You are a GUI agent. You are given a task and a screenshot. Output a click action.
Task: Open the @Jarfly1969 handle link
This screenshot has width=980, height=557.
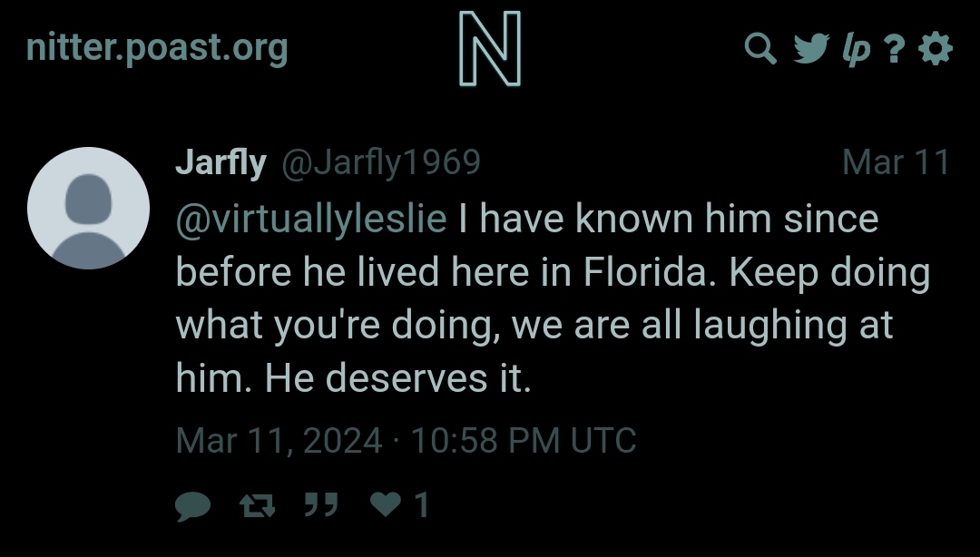point(381,162)
